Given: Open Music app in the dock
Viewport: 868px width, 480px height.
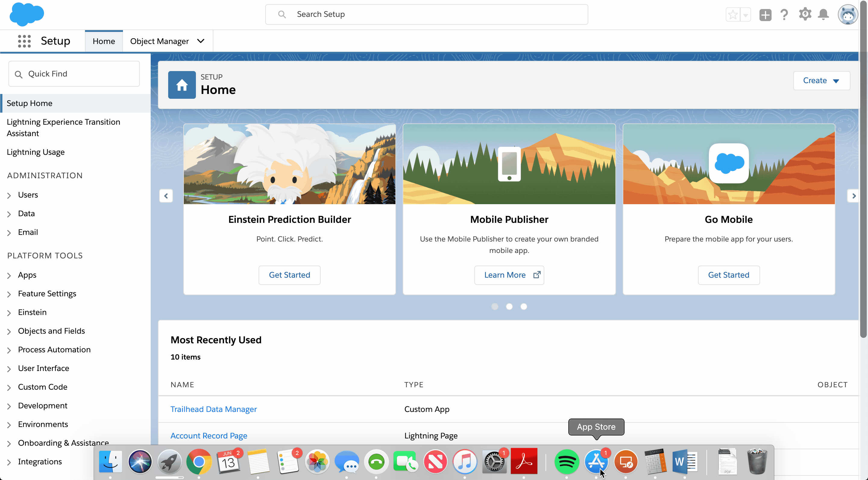Looking at the screenshot, I should [x=465, y=462].
